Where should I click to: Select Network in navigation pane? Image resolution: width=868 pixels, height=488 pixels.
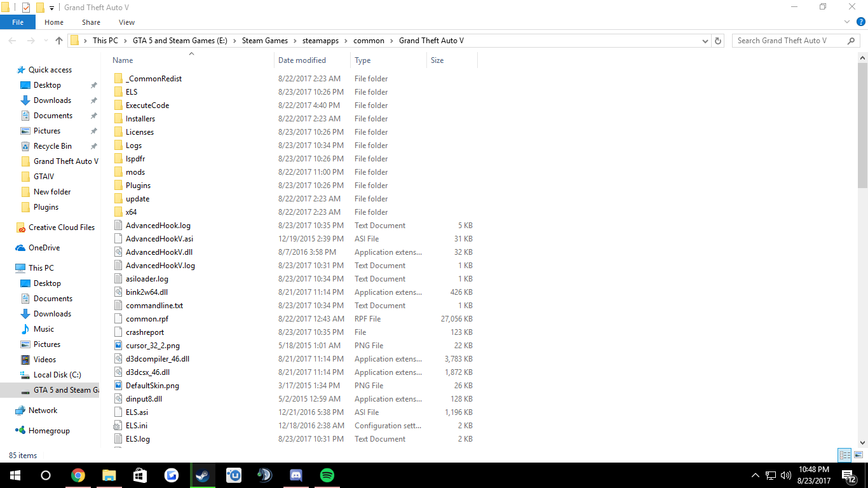pos(43,410)
